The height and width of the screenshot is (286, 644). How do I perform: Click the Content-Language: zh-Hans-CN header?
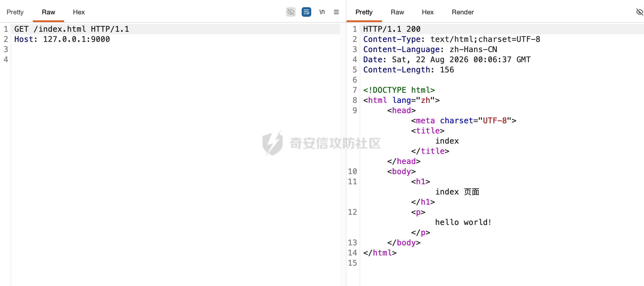pos(430,49)
